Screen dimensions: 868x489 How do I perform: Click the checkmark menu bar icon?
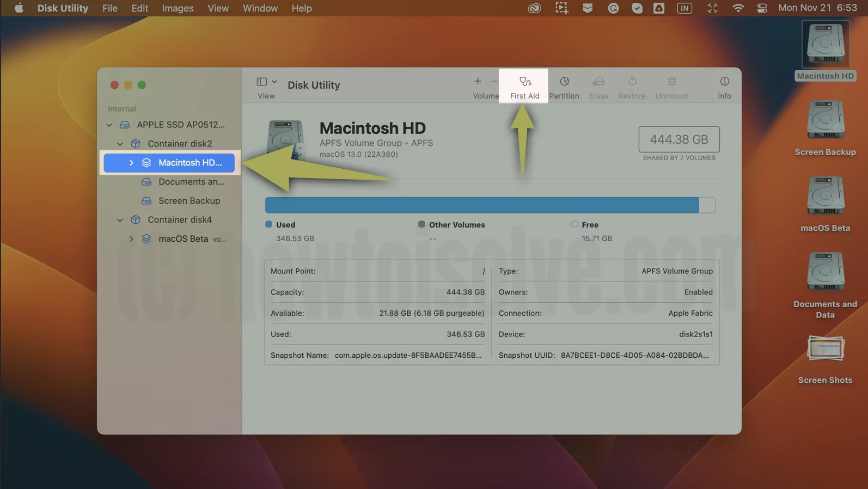pos(637,8)
